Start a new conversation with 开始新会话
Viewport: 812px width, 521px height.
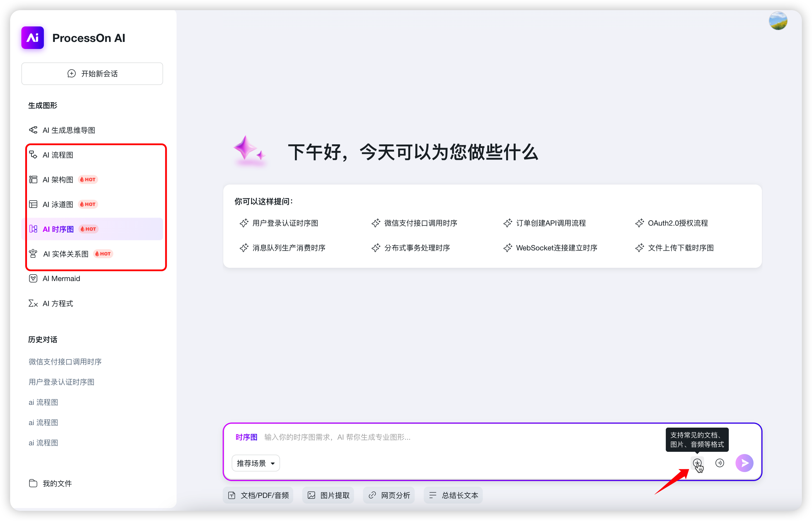click(x=92, y=73)
